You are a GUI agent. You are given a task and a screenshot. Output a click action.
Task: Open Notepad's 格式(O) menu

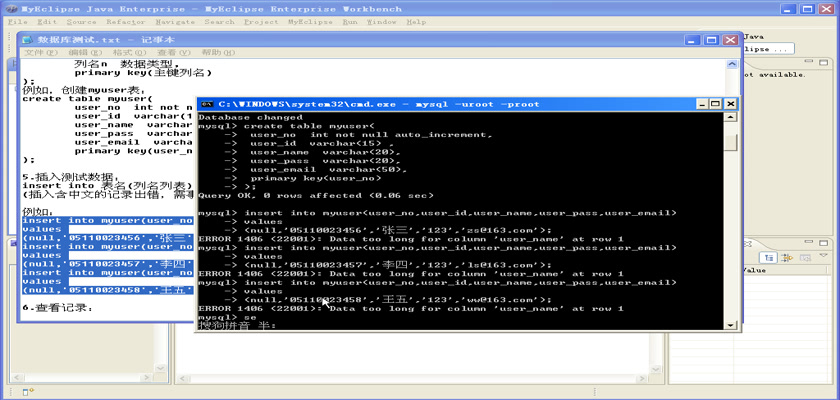129,52
